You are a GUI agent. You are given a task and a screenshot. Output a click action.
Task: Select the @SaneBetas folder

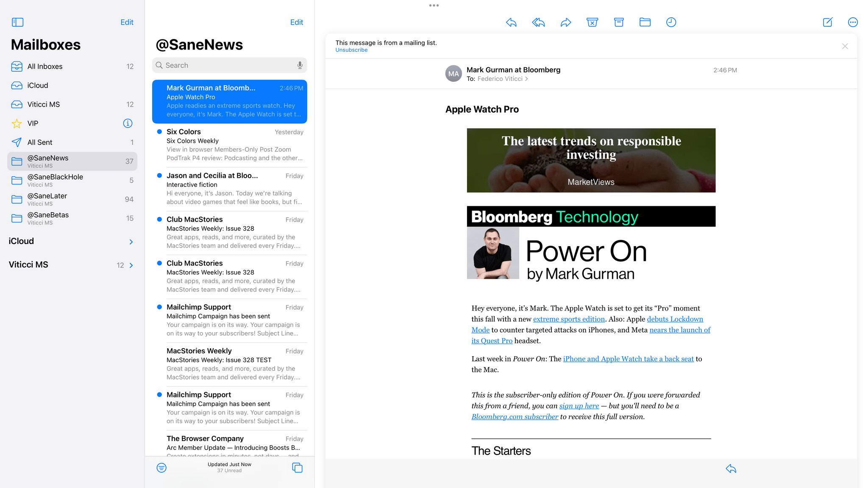pos(72,218)
